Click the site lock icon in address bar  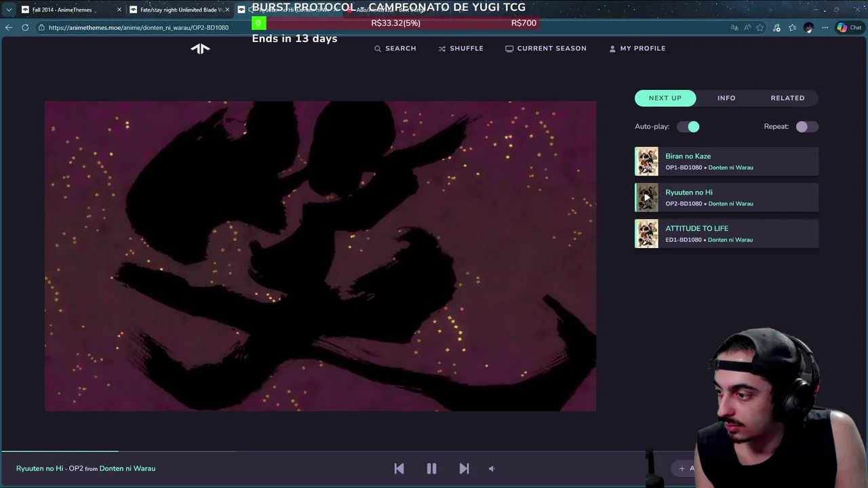coord(41,28)
